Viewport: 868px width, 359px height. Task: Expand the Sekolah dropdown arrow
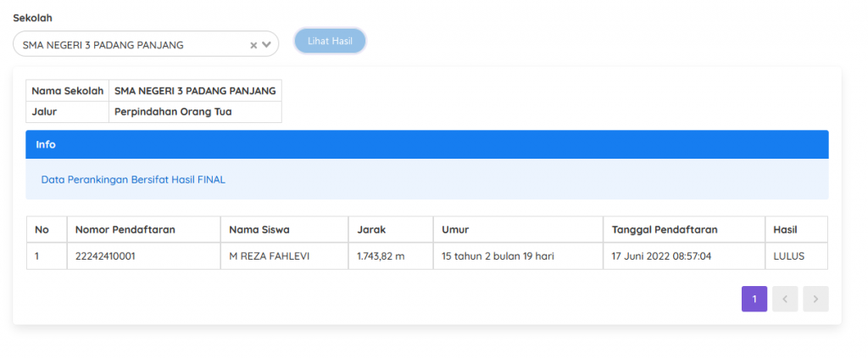click(266, 45)
